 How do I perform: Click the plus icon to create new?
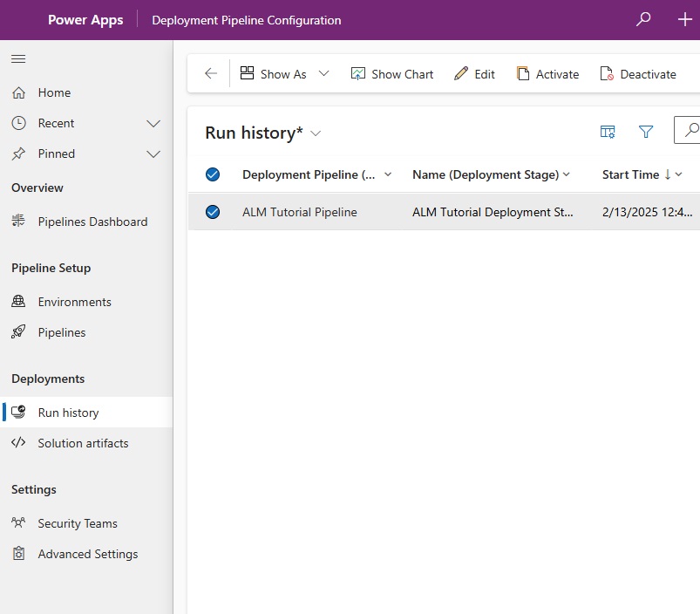point(685,19)
